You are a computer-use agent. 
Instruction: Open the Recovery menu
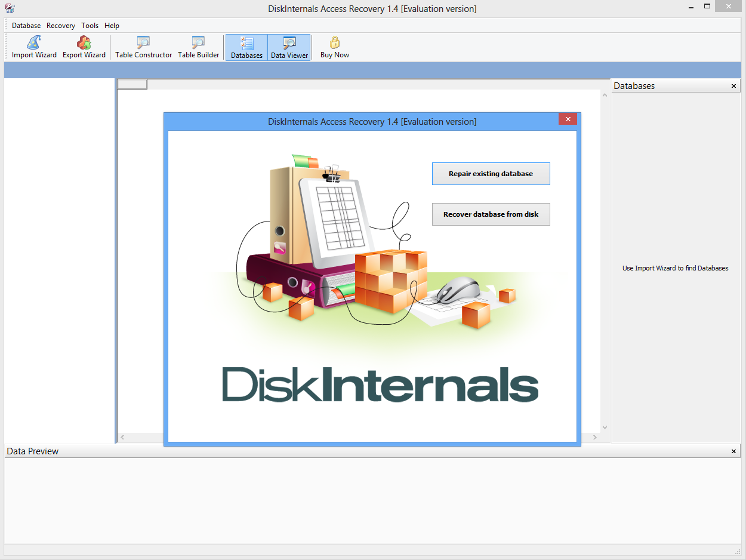click(x=61, y=26)
